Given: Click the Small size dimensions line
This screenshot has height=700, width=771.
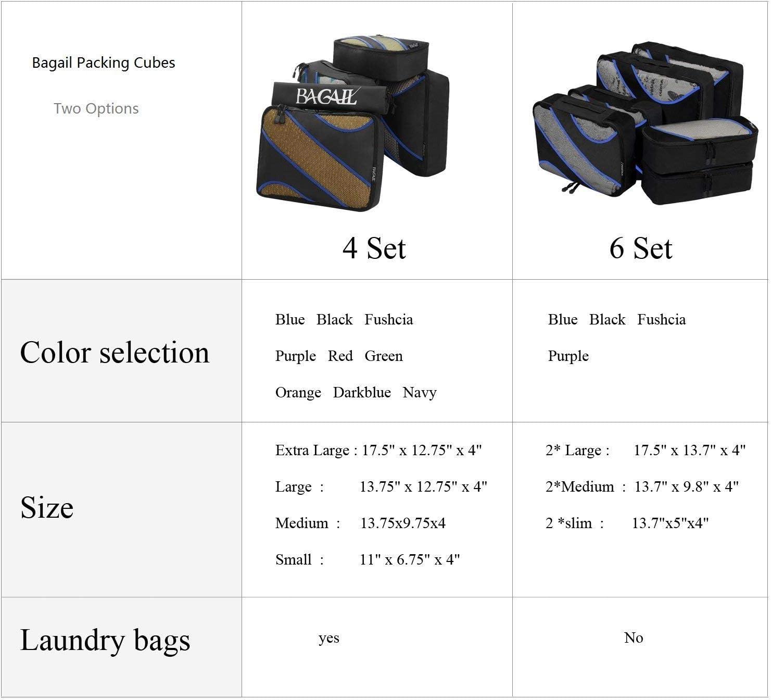Looking at the screenshot, I should pyautogui.click(x=368, y=559).
